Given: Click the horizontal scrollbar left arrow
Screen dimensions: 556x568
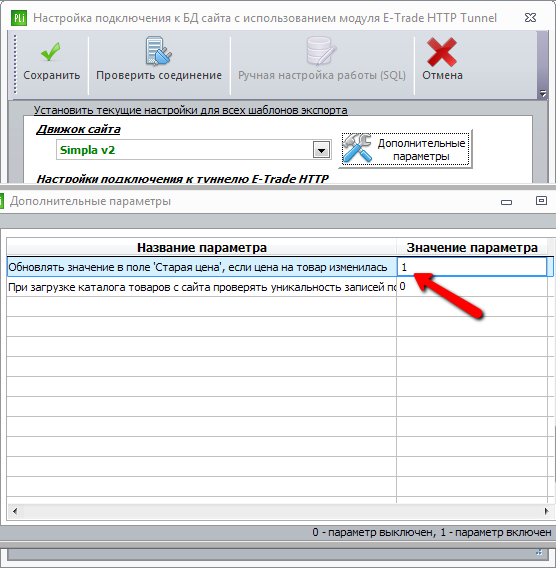Looking at the screenshot, I should 15,511.
